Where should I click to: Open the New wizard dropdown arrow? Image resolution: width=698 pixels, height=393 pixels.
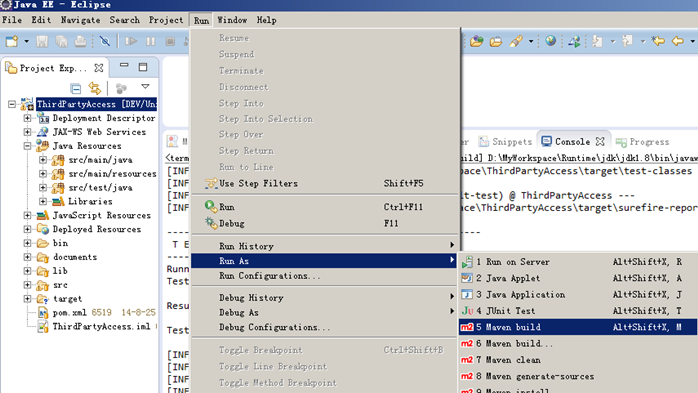coord(26,41)
